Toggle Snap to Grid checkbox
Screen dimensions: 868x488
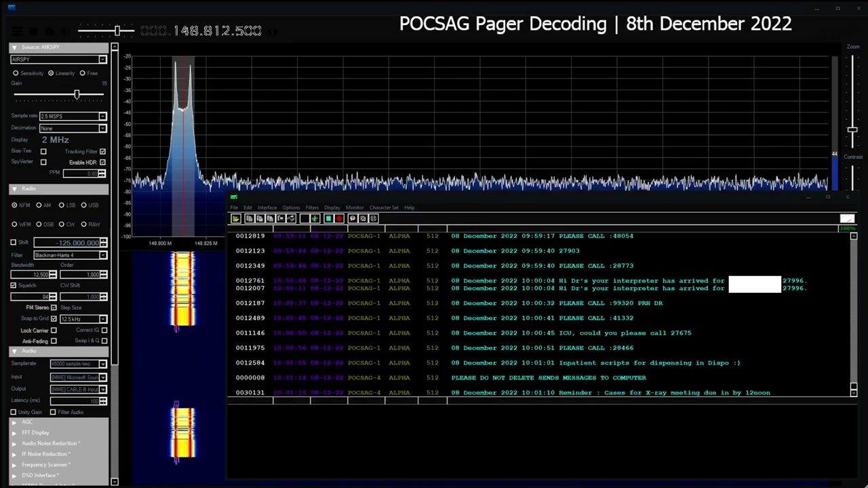pos(54,319)
